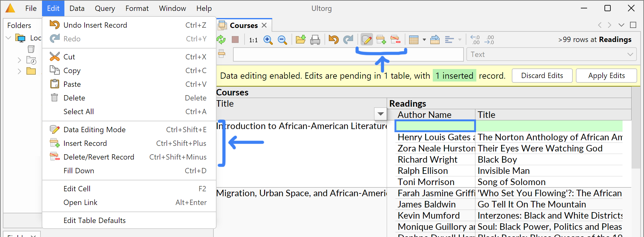The height and width of the screenshot is (237, 644).
Task: Click the Open folder toolbar icon
Action: pyautogui.click(x=301, y=39)
